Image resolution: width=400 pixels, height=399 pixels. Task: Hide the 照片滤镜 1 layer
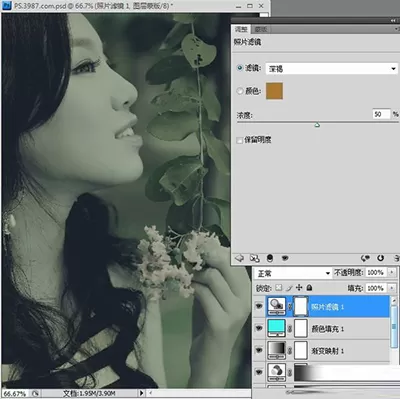pyautogui.click(x=259, y=306)
